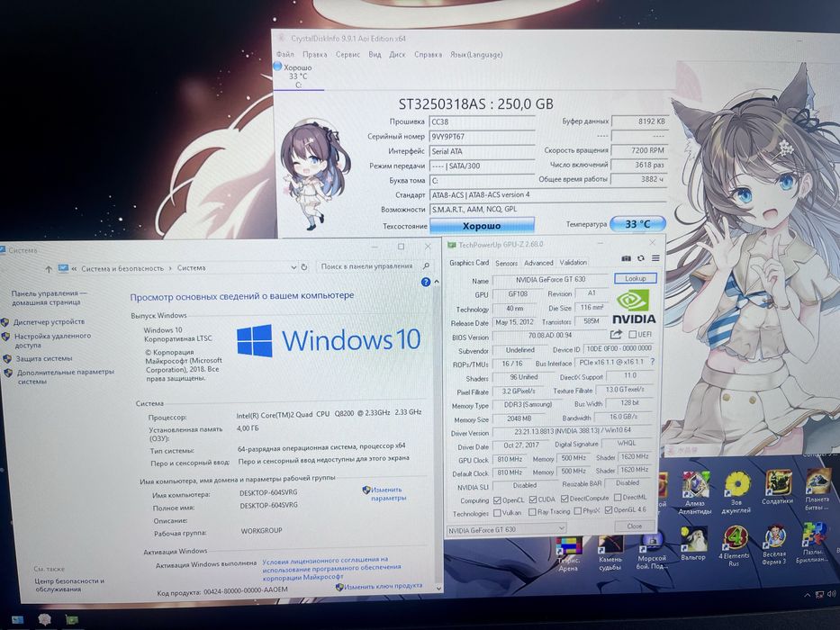Open Вальгор desktop shortcut

(x=693, y=544)
